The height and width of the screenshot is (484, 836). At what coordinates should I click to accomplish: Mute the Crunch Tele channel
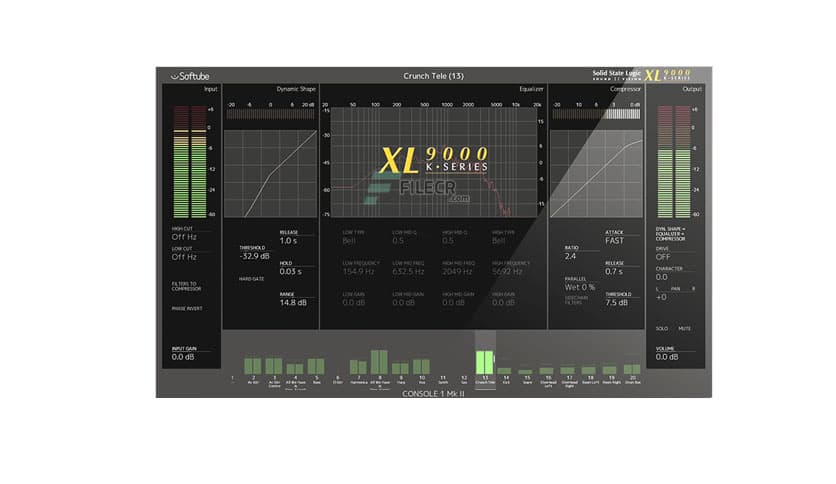pos(685,328)
